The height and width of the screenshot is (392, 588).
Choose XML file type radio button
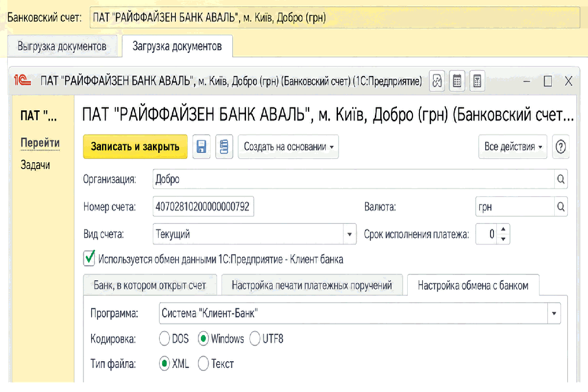click(x=165, y=364)
